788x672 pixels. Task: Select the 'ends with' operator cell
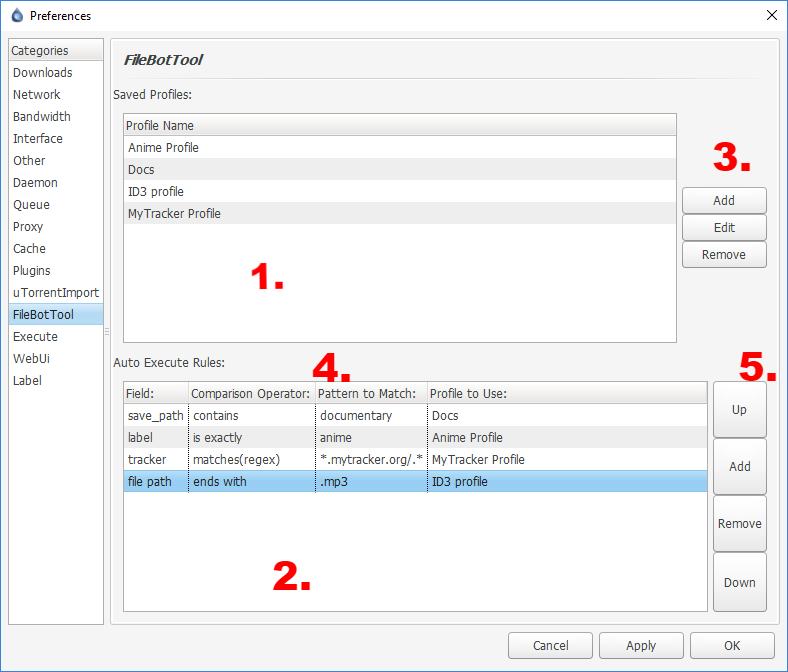[x=252, y=482]
